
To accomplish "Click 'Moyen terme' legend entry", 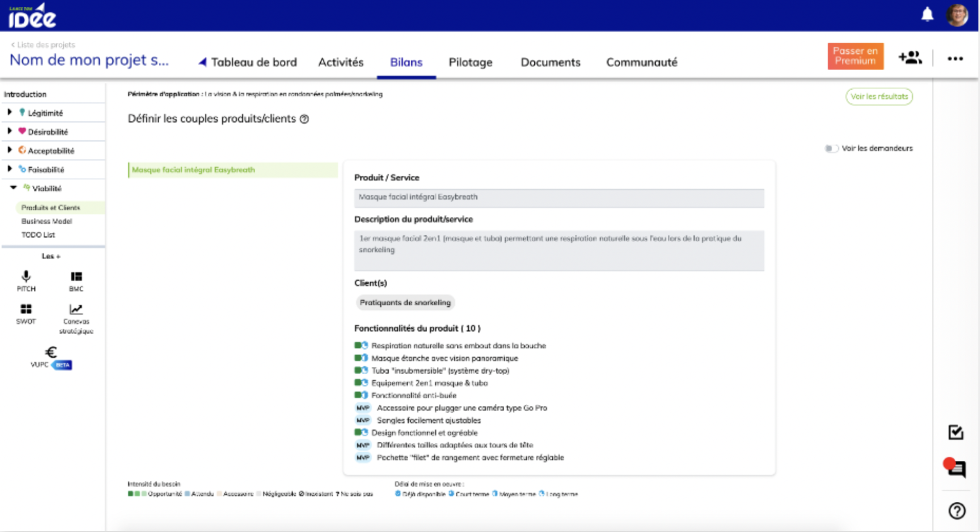I will (514, 494).
